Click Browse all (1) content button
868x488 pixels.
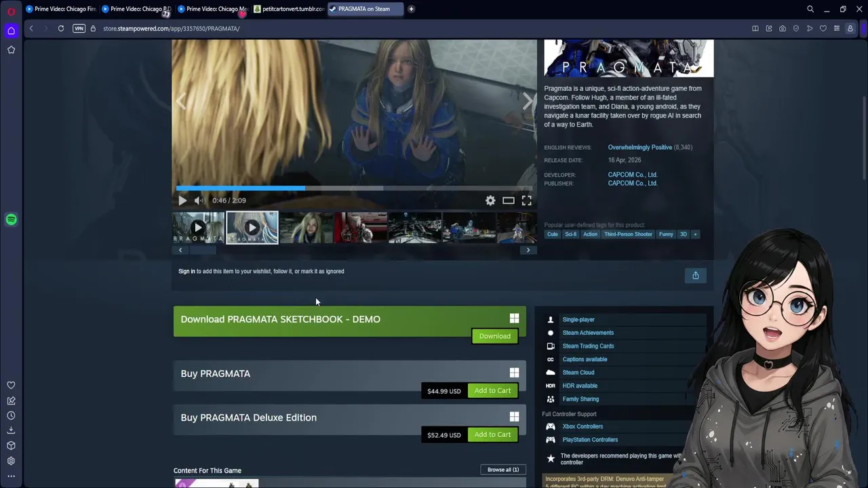(503, 470)
